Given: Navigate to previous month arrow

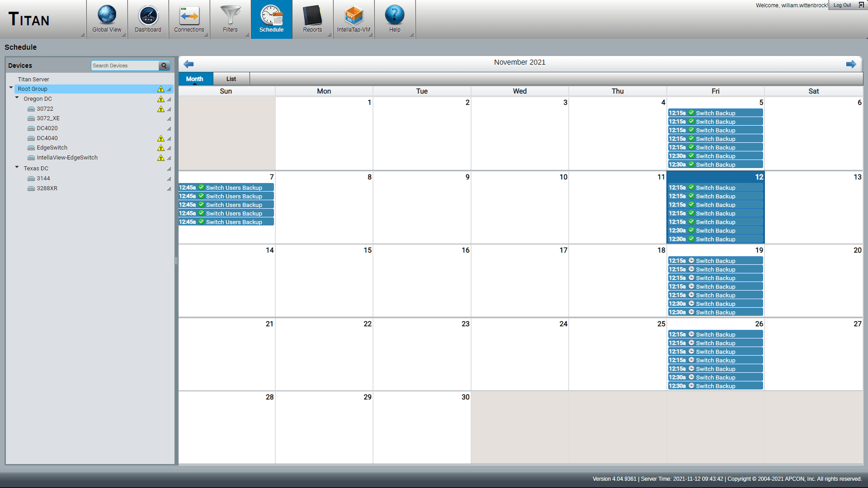Looking at the screenshot, I should click(189, 64).
